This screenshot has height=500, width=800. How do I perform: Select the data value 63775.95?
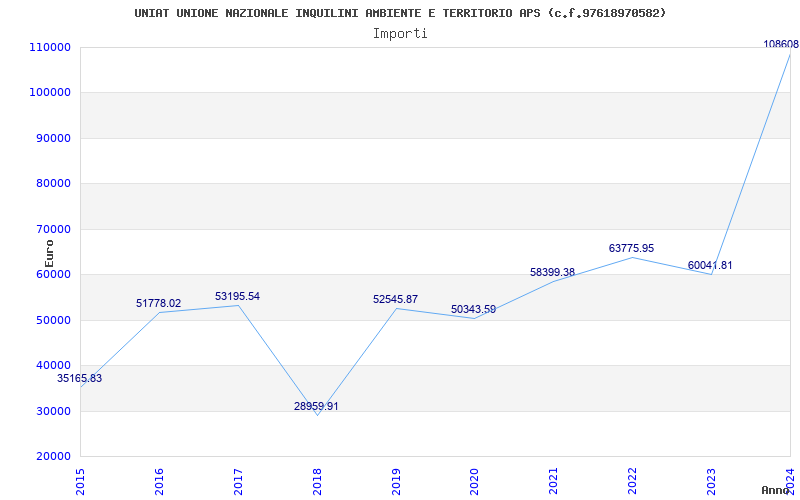pyautogui.click(x=631, y=248)
